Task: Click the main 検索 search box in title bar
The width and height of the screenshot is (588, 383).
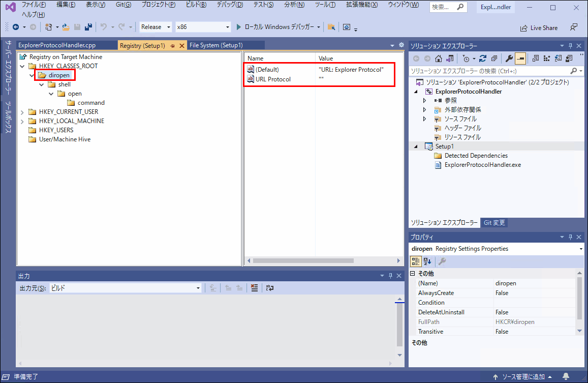Action: 448,7
